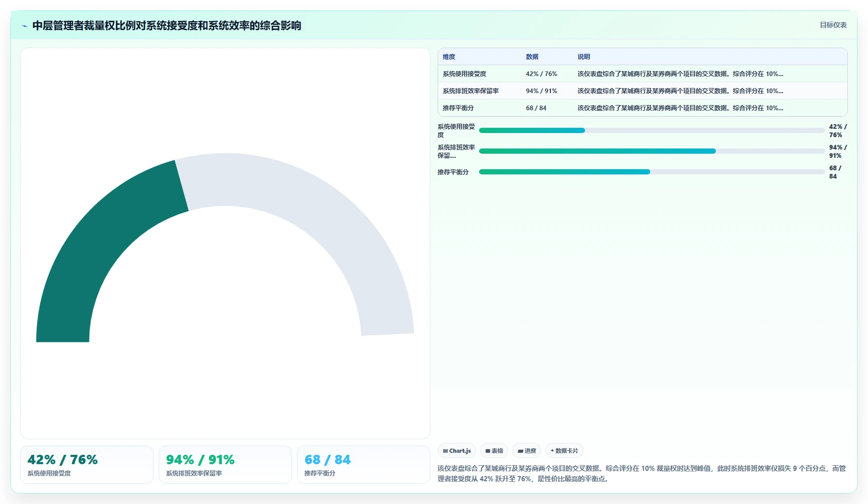This screenshot has width=868, height=504.
Task: Open the 42% / 76% 系统使用接受度 card
Action: pyautogui.click(x=87, y=465)
